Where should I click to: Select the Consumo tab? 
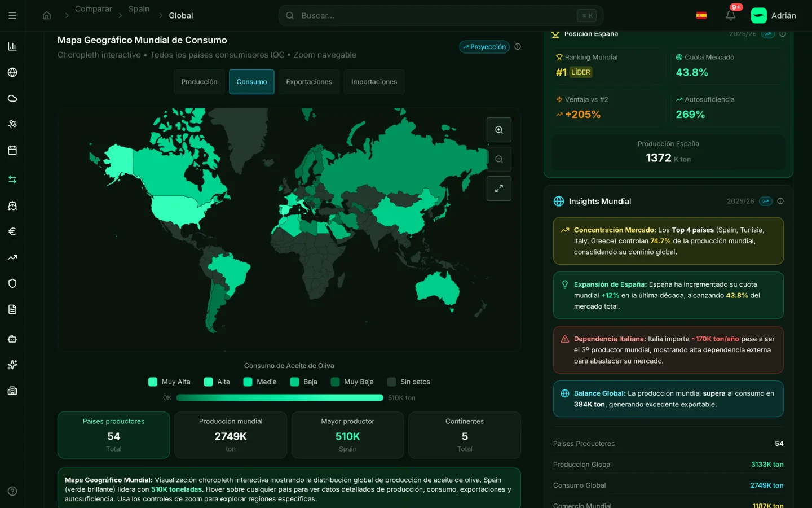click(251, 82)
